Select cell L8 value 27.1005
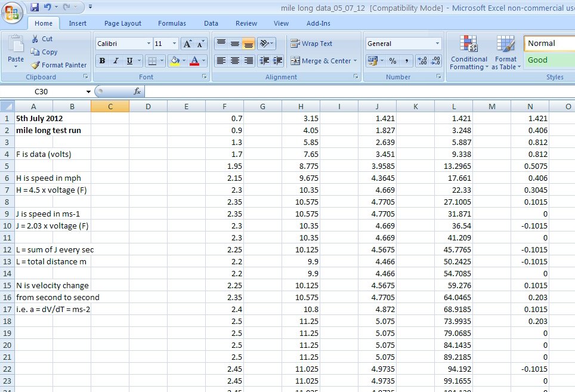Viewport: 575px width, 392px height. point(454,202)
